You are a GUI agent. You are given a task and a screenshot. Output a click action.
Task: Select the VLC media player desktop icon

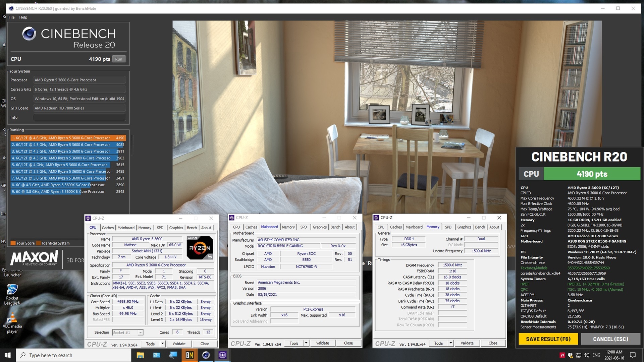pos(12,323)
